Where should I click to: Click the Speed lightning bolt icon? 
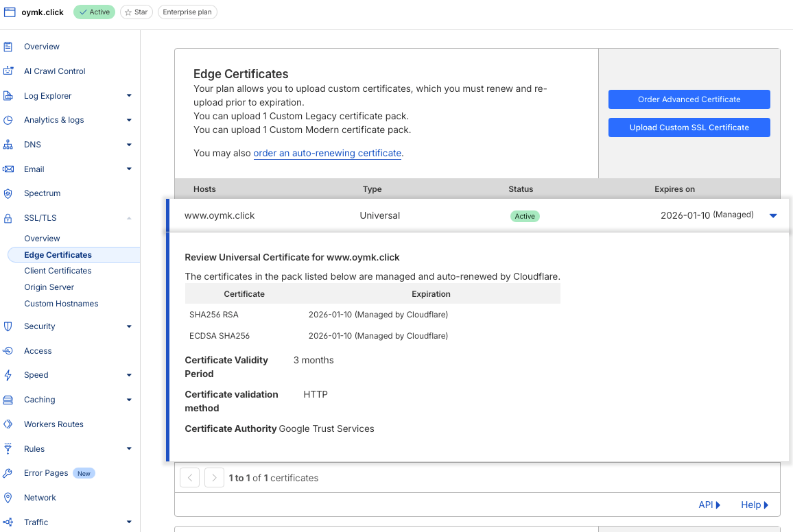pyautogui.click(x=8, y=375)
